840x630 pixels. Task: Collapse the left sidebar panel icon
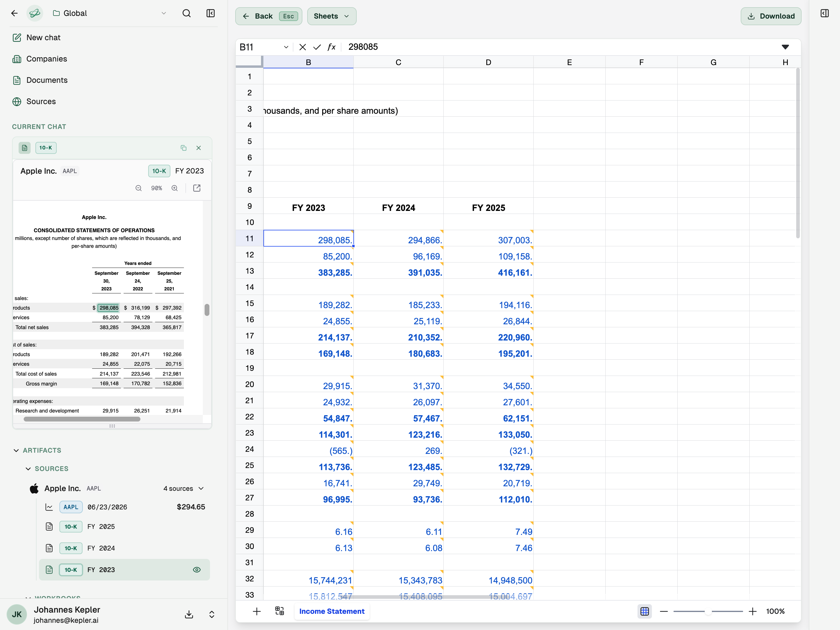coord(210,13)
